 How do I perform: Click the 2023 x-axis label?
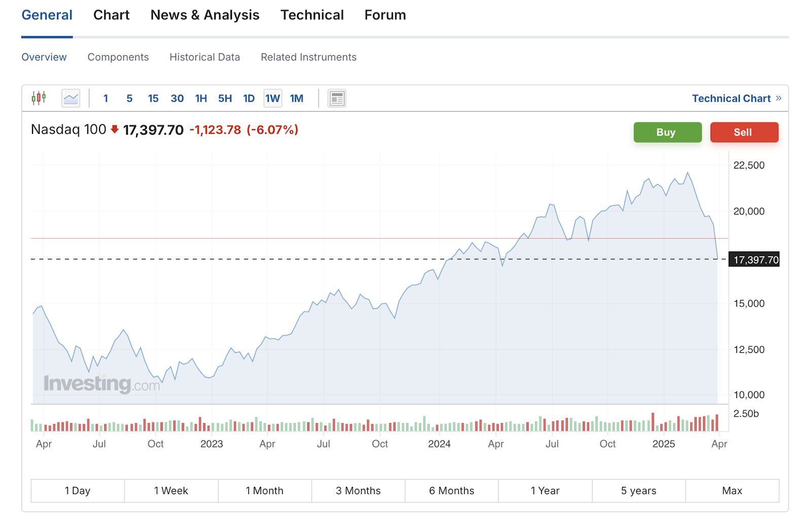(212, 444)
